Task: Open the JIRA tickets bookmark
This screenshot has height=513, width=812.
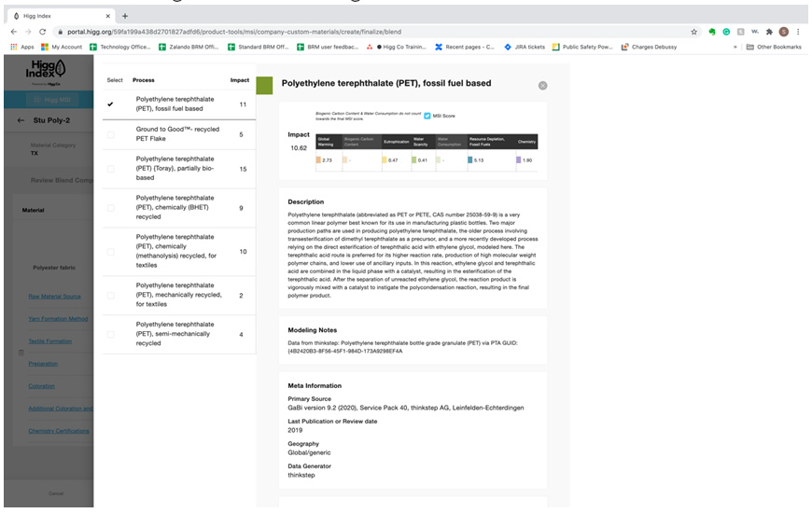Action: [525, 47]
